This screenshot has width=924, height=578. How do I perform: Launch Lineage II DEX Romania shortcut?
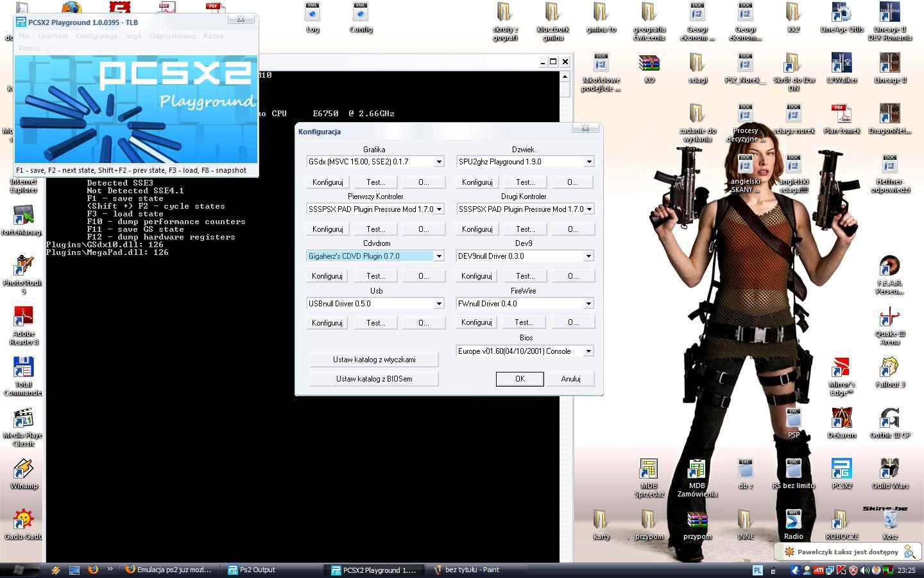pos(889,21)
